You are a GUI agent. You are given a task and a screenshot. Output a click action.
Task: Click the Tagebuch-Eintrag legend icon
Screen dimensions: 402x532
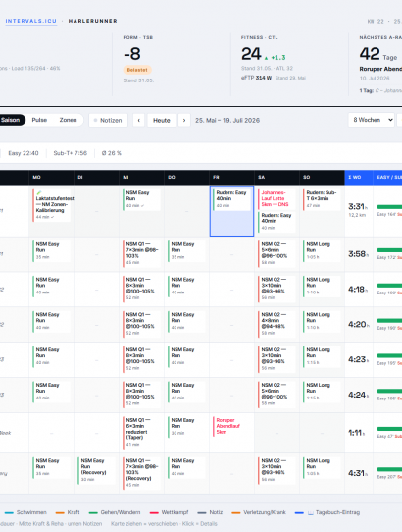[311, 512]
